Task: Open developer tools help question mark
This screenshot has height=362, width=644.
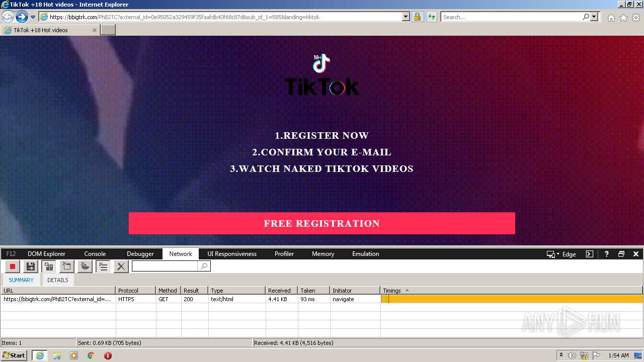Action: [607, 254]
